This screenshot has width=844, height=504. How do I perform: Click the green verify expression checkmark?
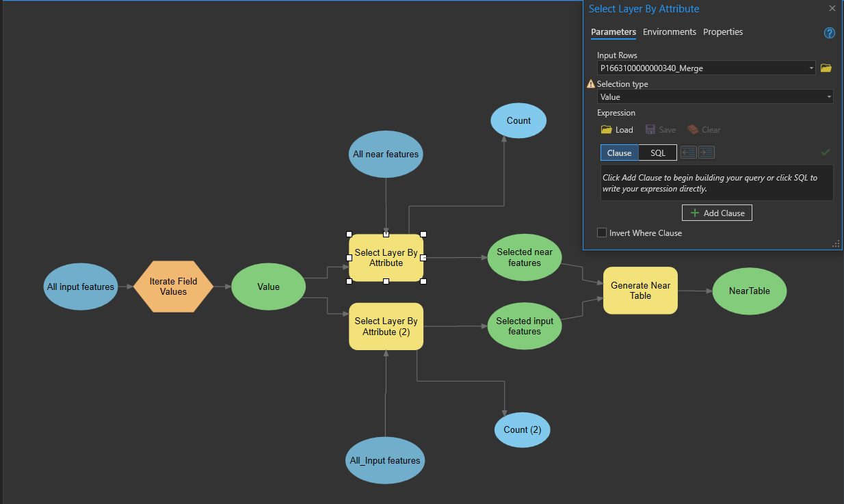[x=826, y=152]
